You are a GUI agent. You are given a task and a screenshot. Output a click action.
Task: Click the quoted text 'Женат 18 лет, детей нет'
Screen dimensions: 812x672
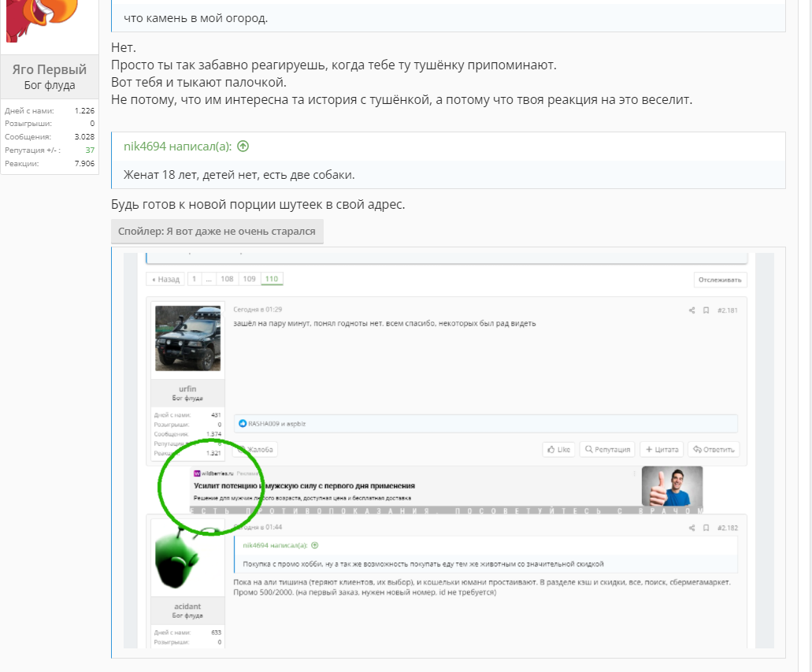239,175
